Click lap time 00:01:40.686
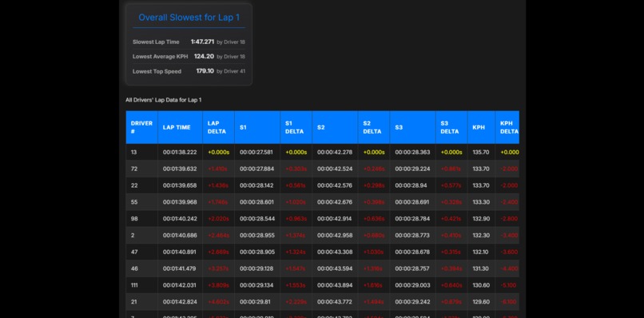The width and height of the screenshot is (644, 318). click(180, 236)
